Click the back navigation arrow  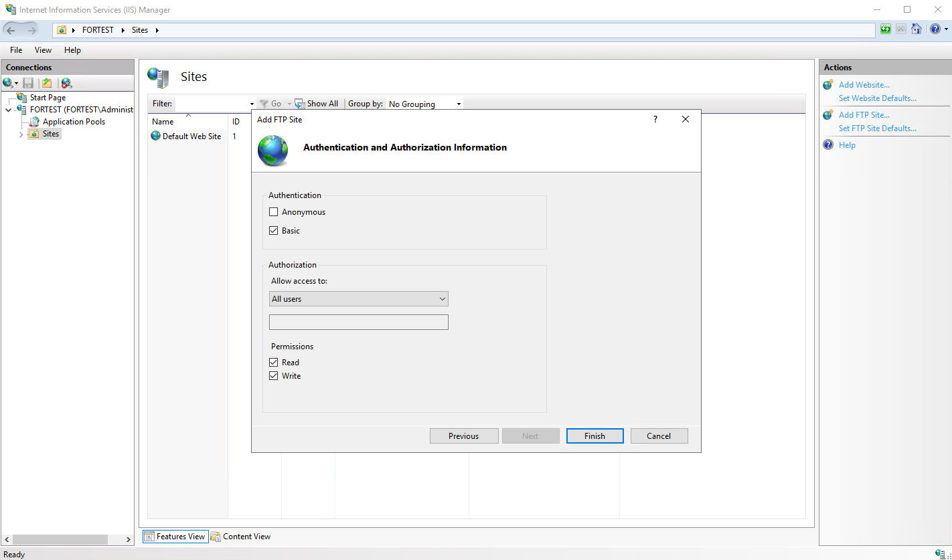11,30
